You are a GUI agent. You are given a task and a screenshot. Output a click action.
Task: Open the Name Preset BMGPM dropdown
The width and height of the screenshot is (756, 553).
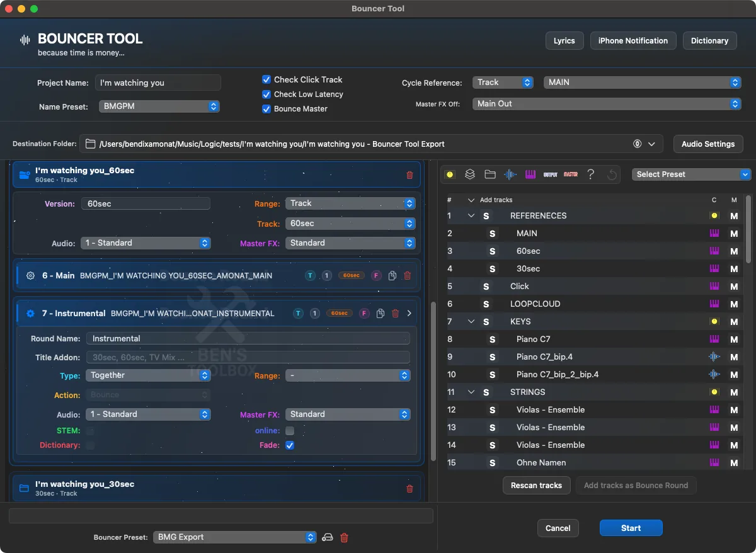coord(159,106)
